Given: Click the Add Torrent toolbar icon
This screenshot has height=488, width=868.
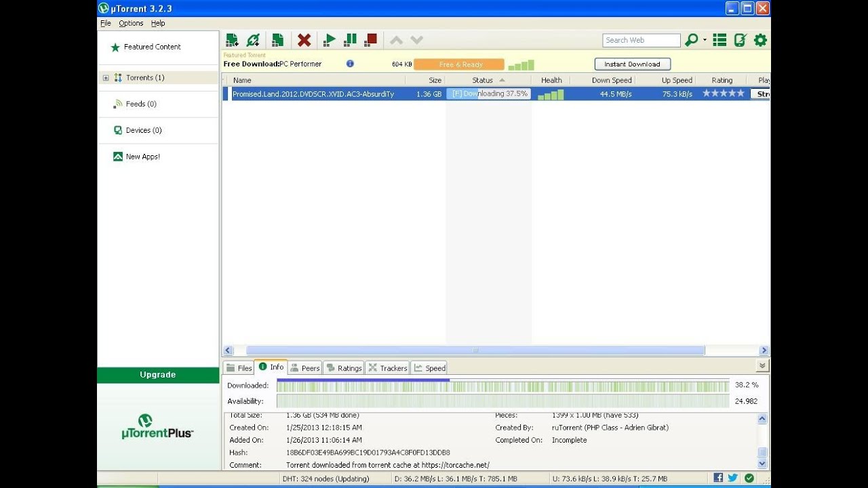Looking at the screenshot, I should [x=232, y=40].
